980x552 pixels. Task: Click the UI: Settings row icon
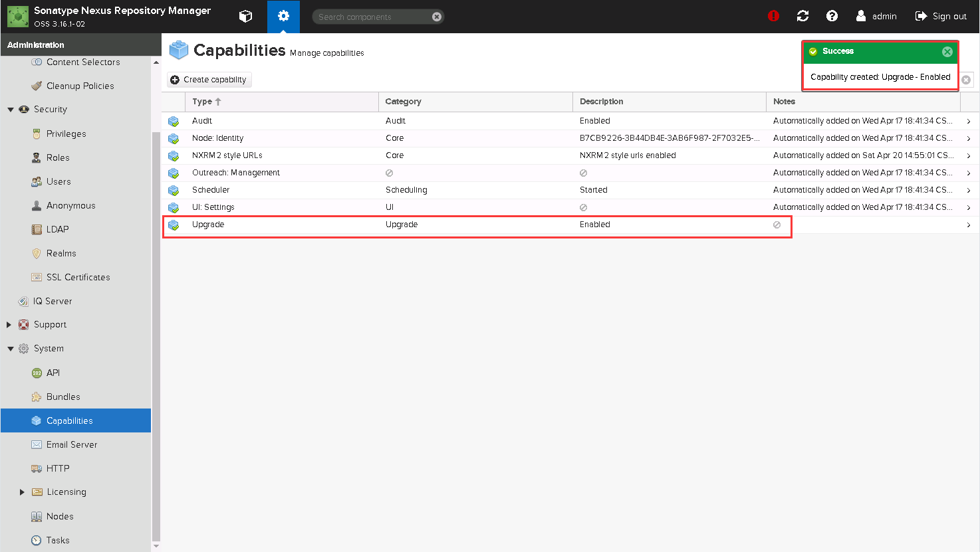(174, 207)
